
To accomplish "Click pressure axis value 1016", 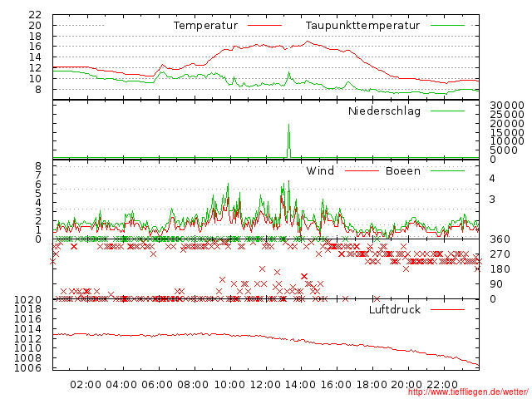I will pyautogui.click(x=27, y=319).
